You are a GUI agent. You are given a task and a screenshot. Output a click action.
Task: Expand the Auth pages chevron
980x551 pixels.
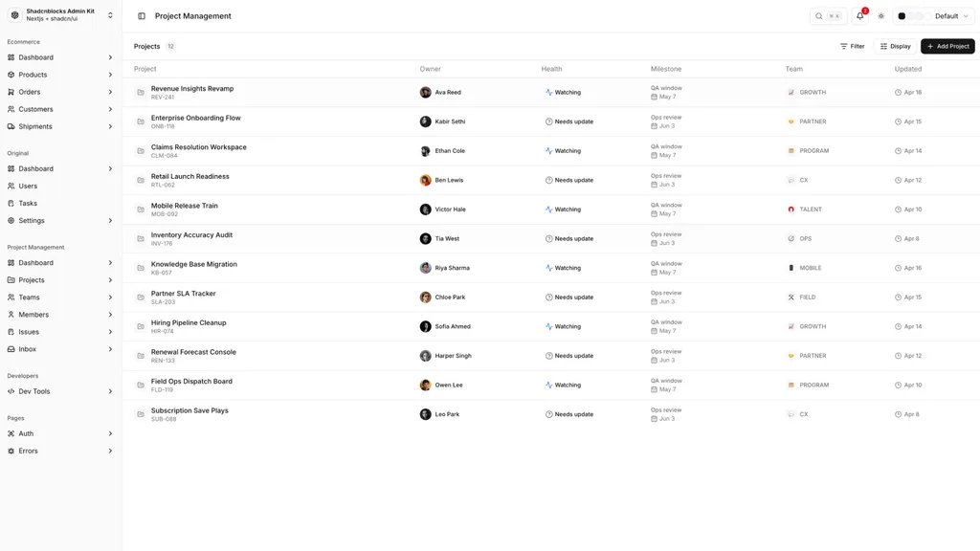coord(110,433)
